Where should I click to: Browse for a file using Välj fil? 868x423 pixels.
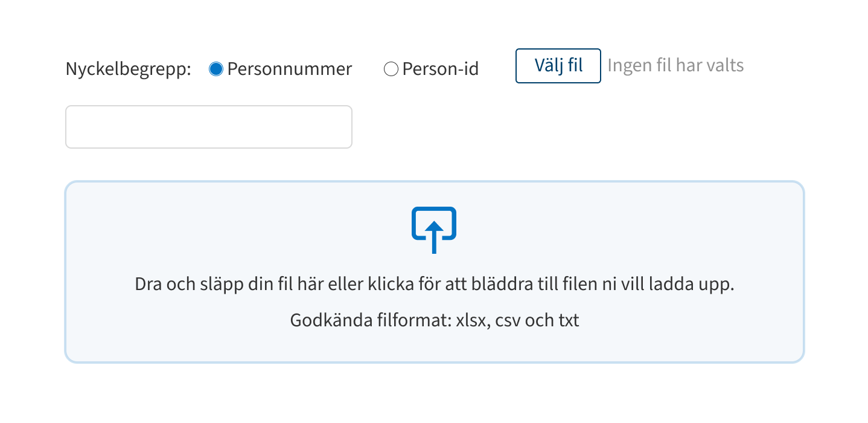[558, 66]
